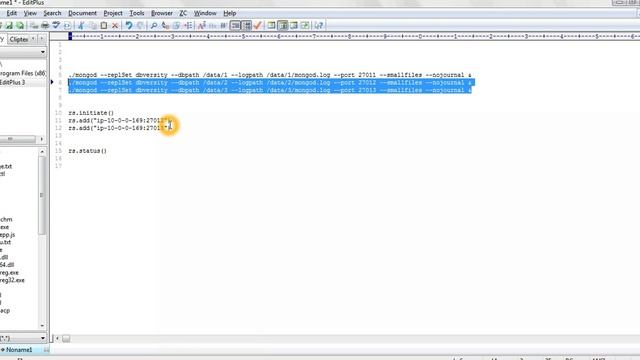This screenshot has height=360, width=640.
Task: Click the Set Font icon
Action: click(202, 25)
